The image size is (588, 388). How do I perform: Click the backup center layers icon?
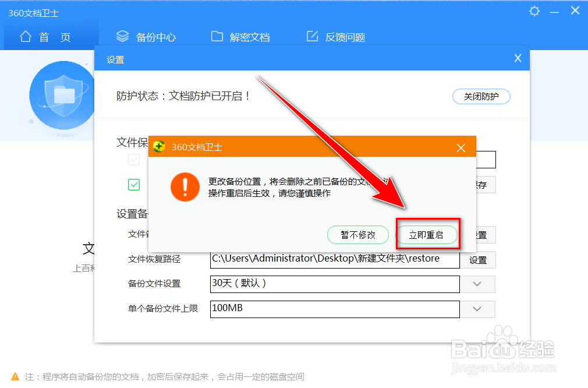tap(123, 36)
